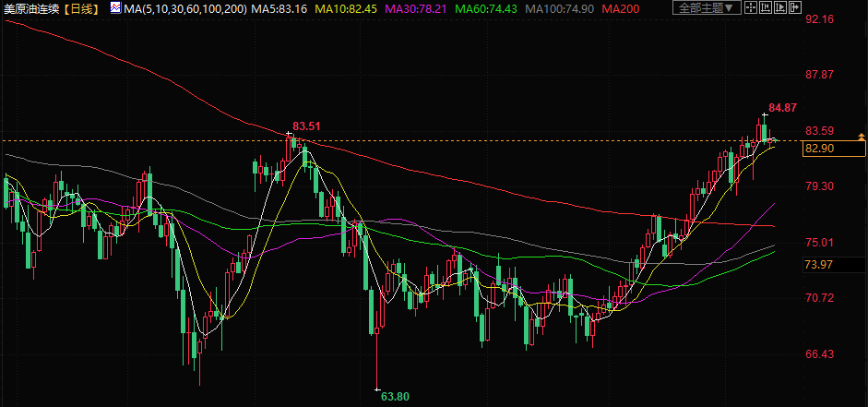Click the 82.90 current price tag
This screenshot has width=868, height=407.
820,149
